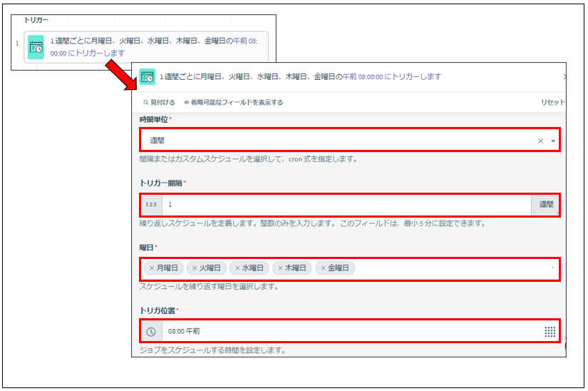Viewport: 588px width, 391px height.
Task: Click help text ジョブをスケジュールする時間を設定します
Action: coord(212,350)
